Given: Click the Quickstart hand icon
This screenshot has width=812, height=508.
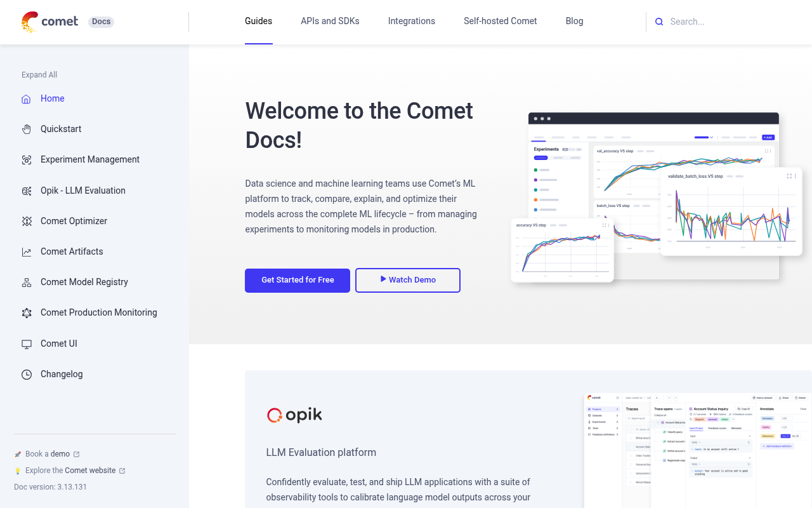Looking at the screenshot, I should [x=26, y=130].
